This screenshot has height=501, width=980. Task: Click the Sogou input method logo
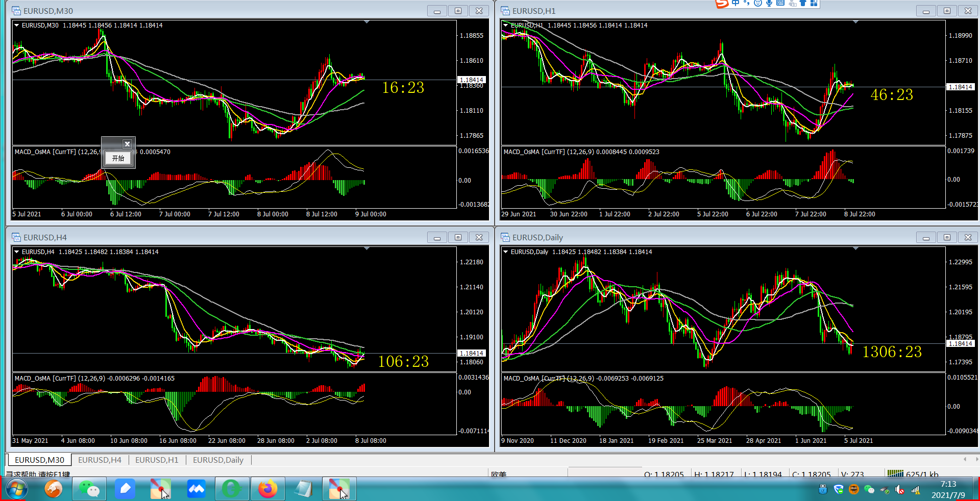[x=722, y=4]
